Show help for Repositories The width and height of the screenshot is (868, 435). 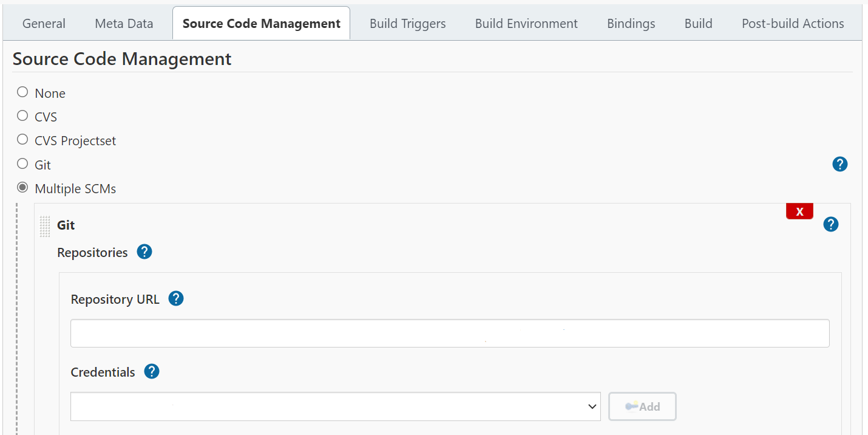click(x=144, y=252)
